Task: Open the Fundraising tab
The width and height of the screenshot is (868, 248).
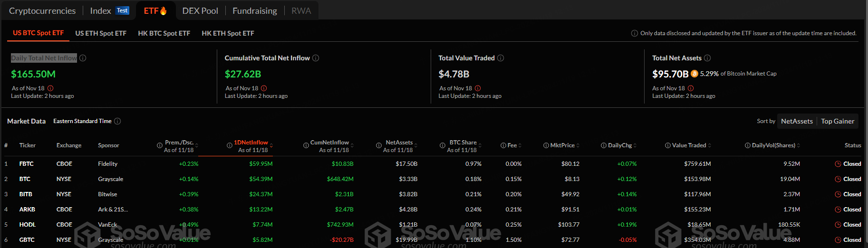Action: tap(254, 10)
